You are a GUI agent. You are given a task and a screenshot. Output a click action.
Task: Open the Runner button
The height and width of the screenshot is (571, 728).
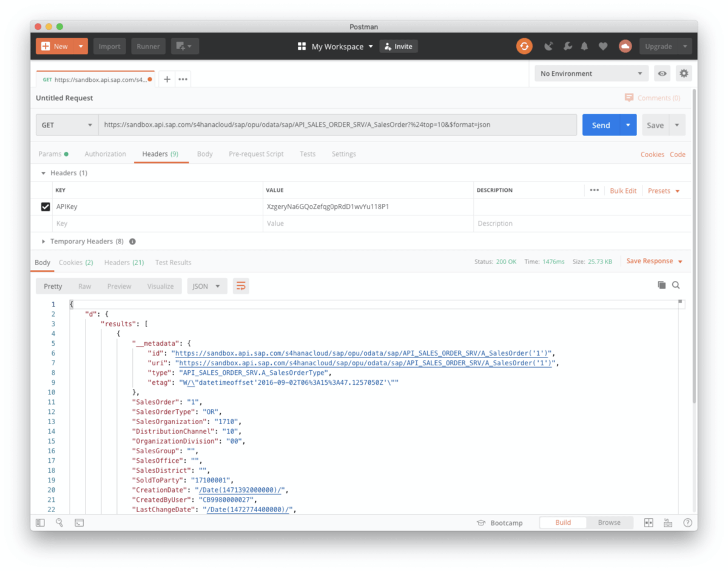148,46
